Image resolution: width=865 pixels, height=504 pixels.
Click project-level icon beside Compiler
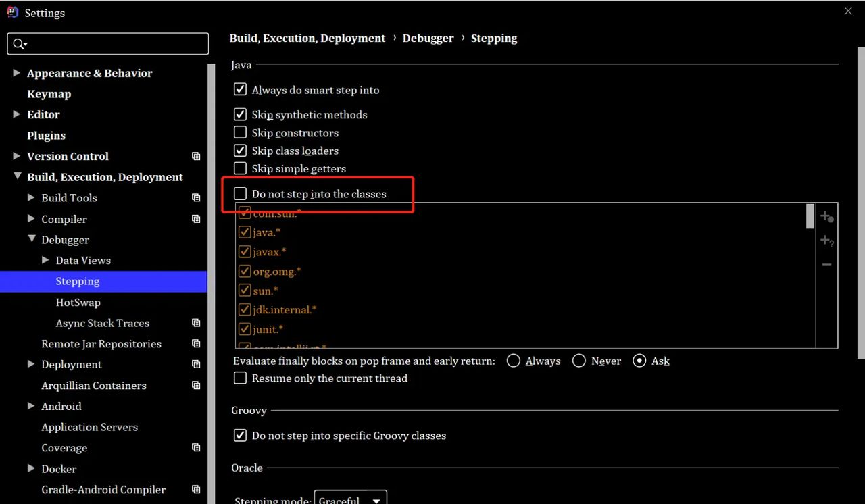pos(196,219)
